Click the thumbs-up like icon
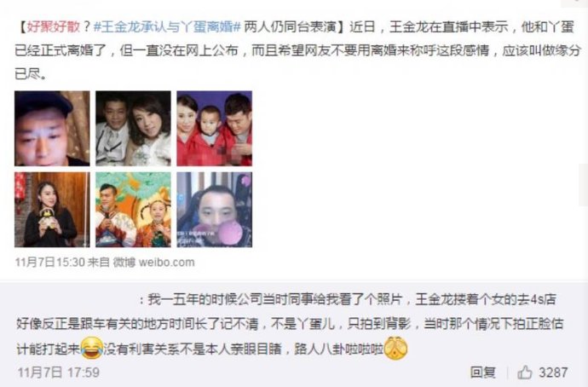 point(525,372)
